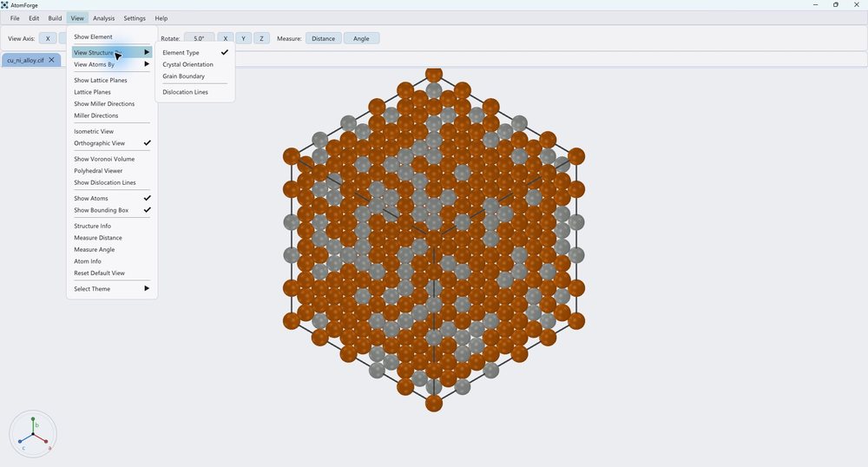Choose Grain Boundary structure view
The height and width of the screenshot is (467, 868).
[x=194, y=76]
